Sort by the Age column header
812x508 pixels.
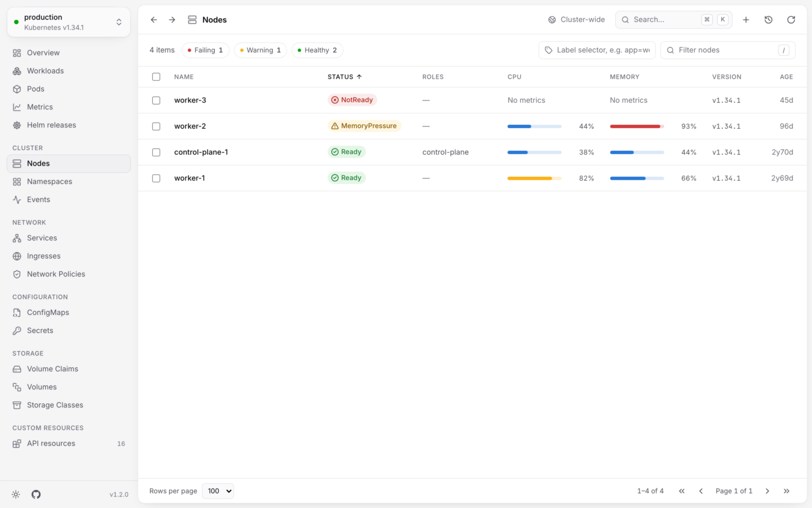coord(787,77)
